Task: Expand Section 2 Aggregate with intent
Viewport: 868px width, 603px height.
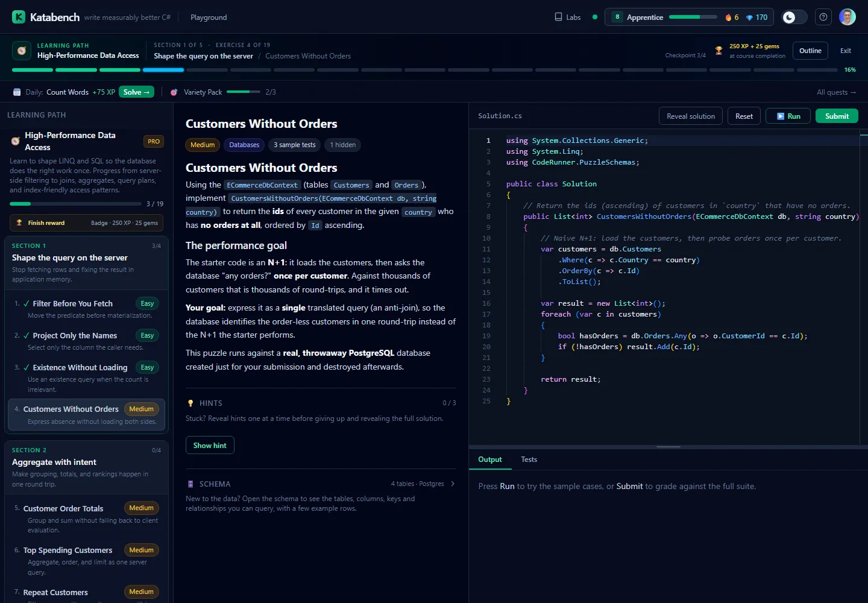Action: [x=86, y=468]
